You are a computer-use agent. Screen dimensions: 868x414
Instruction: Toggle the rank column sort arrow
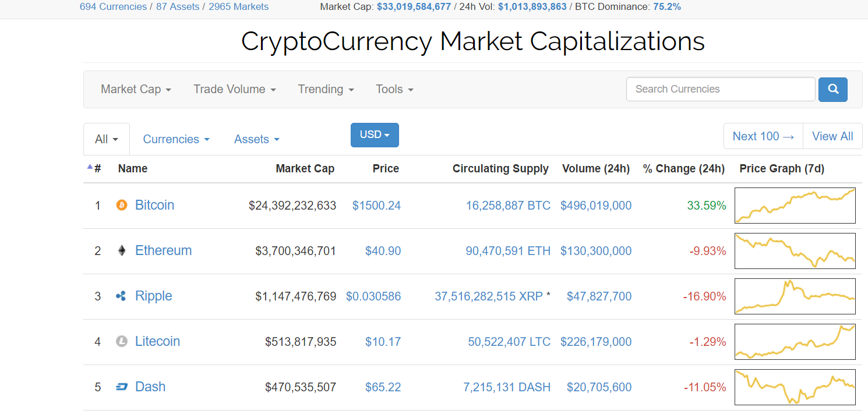coord(90,166)
